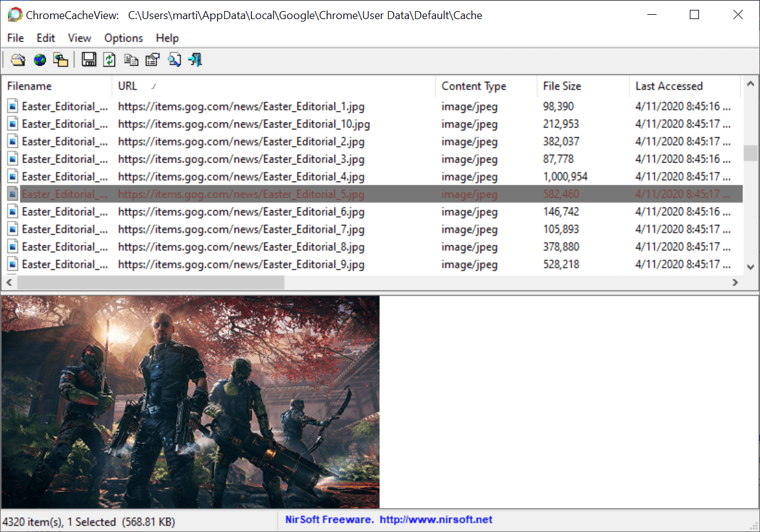Viewport: 760px width, 532px height.
Task: Open the Options menu
Action: pos(123,38)
